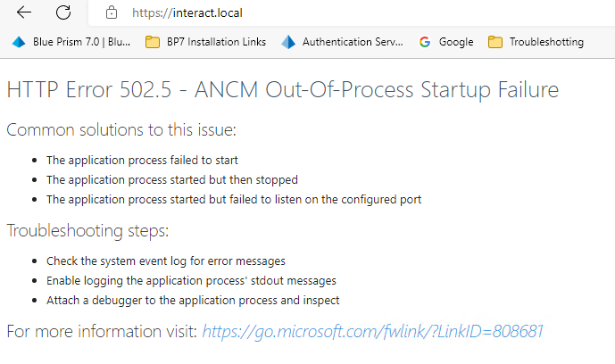Image resolution: width=615 pixels, height=364 pixels.
Task: Click the 'For more information visit' text
Action: [x=101, y=332]
